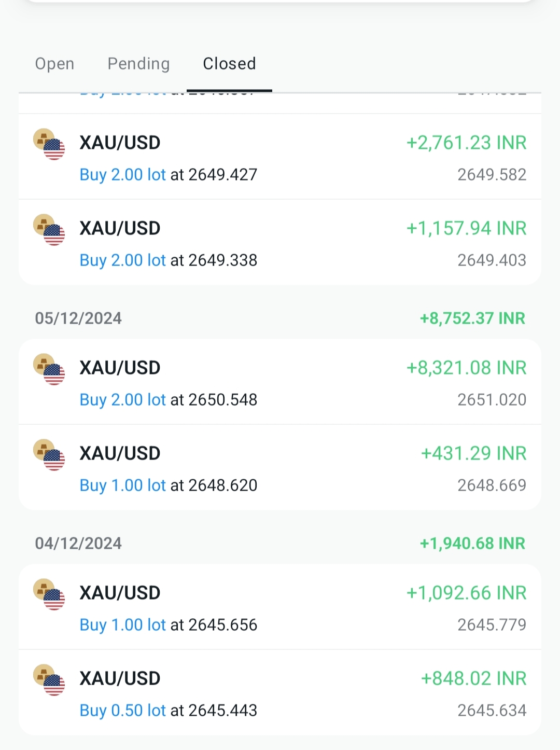Tap the 04/12/2024 date header

coord(78,543)
